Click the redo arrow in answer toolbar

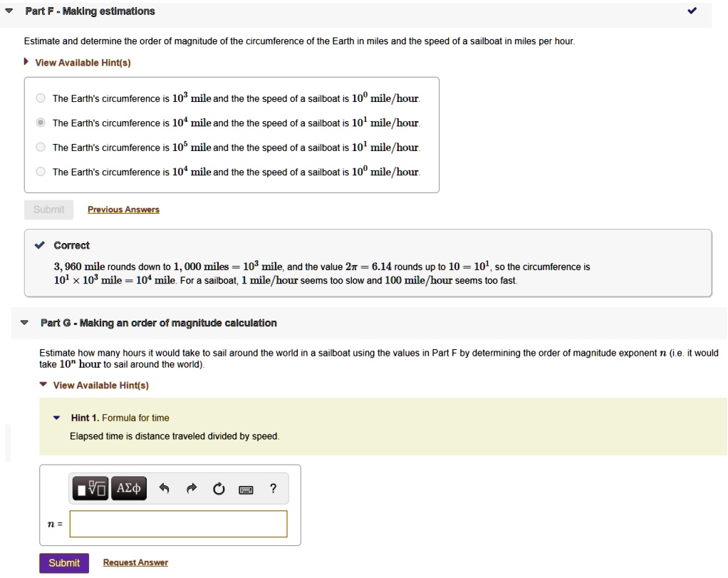191,489
